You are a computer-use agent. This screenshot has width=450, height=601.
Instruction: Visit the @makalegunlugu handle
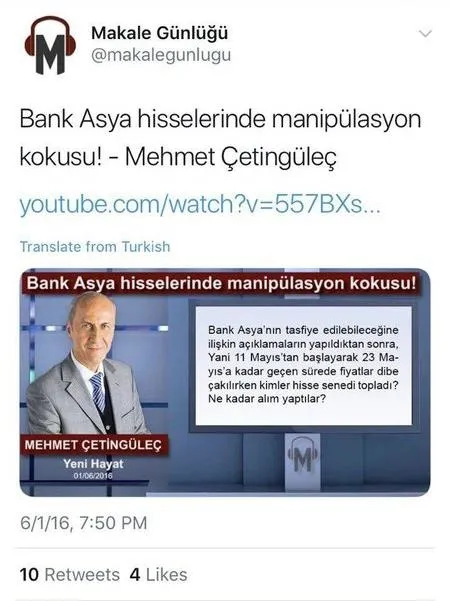click(x=161, y=55)
